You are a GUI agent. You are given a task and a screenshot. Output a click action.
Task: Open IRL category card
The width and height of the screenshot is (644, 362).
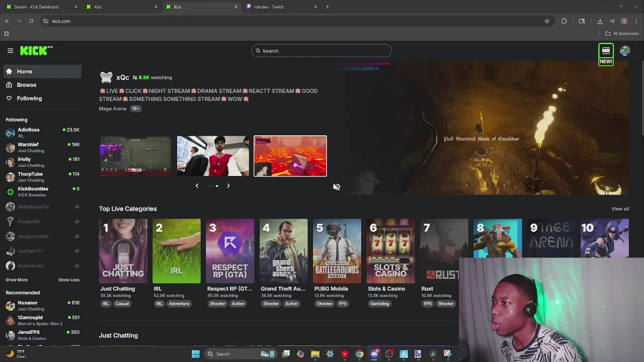tap(177, 251)
